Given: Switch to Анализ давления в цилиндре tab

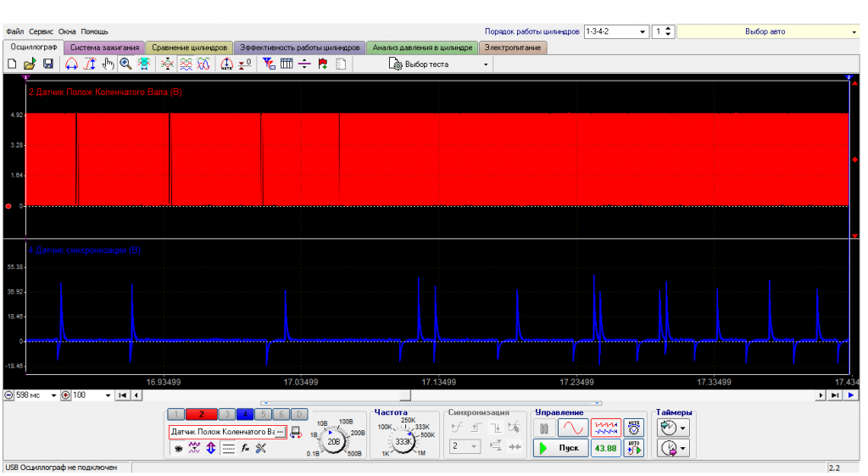Looking at the screenshot, I should pos(422,48).
